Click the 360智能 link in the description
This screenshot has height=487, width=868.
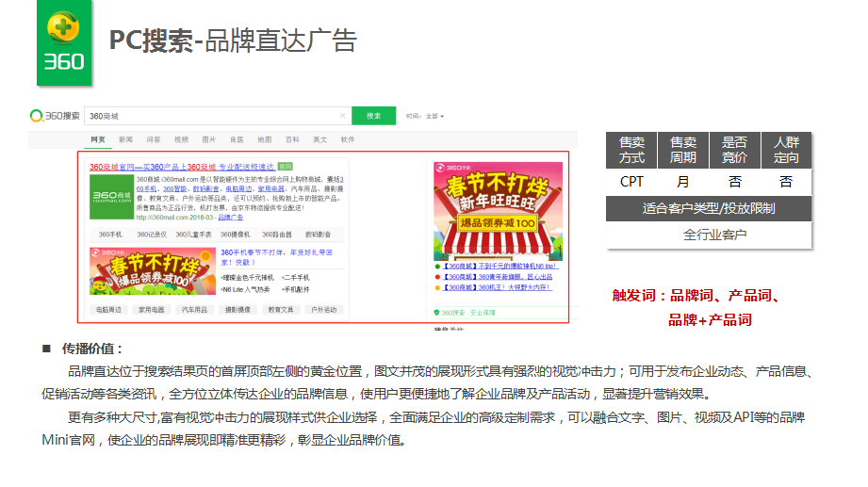pyautogui.click(x=175, y=188)
